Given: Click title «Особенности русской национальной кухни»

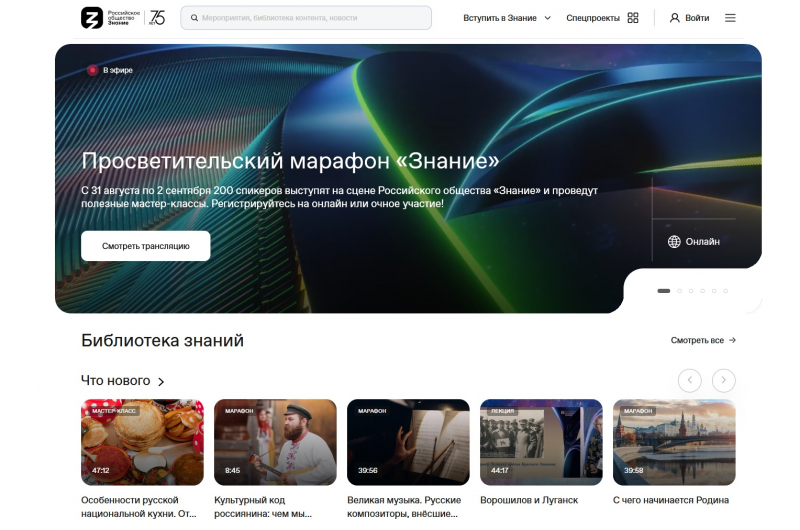Looking at the screenshot, I should click(x=139, y=507).
